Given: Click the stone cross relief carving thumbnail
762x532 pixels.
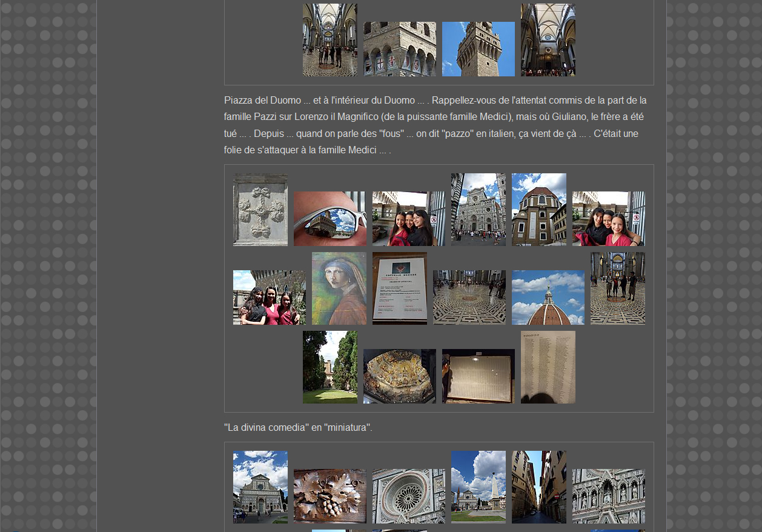Looking at the screenshot, I should click(260, 210).
